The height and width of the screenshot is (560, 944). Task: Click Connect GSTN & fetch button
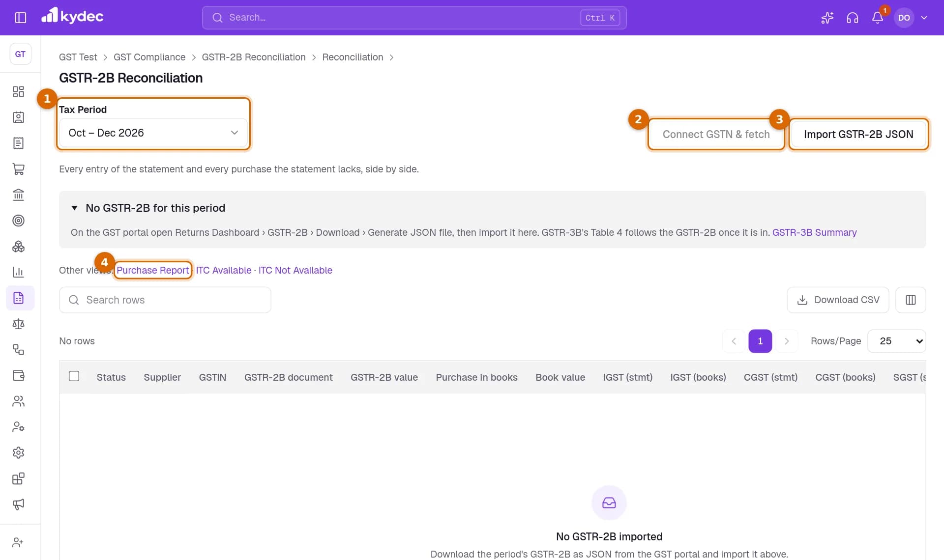(716, 134)
